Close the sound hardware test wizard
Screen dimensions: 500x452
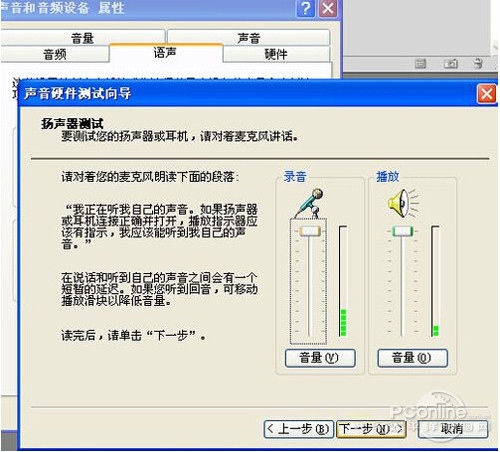tap(487, 94)
